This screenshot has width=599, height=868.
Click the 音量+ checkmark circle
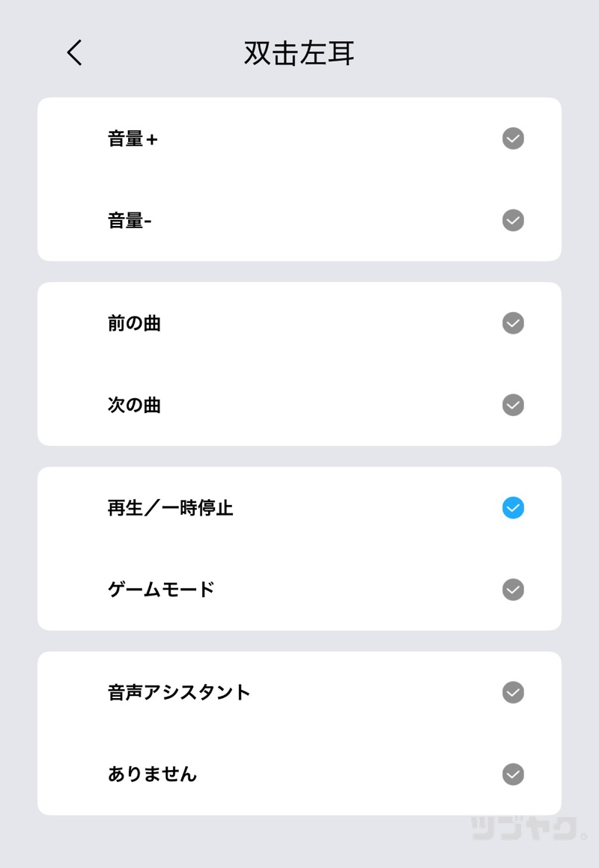(513, 138)
